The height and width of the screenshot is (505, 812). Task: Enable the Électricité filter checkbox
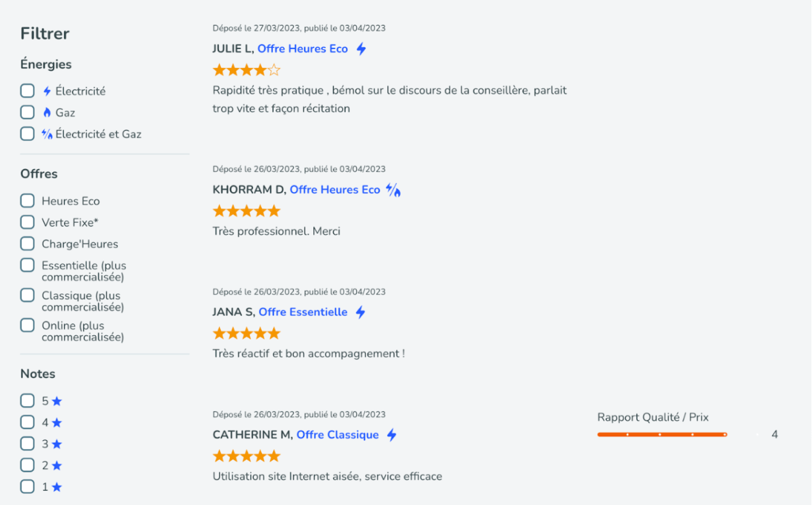pyautogui.click(x=27, y=90)
